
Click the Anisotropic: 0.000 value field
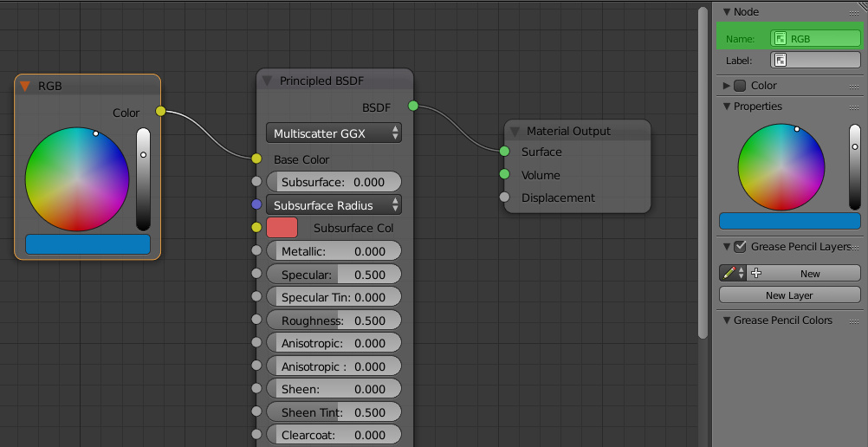(334, 343)
